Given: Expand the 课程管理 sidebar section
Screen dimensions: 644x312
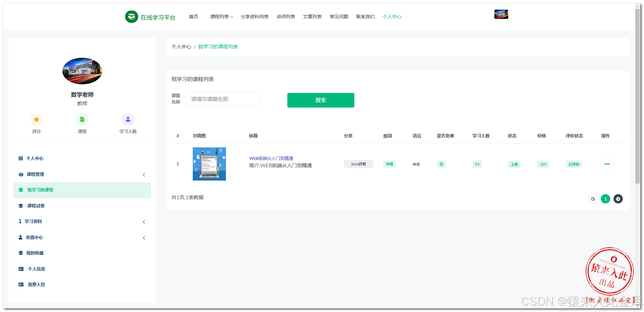Looking at the screenshot, I should click(144, 174).
